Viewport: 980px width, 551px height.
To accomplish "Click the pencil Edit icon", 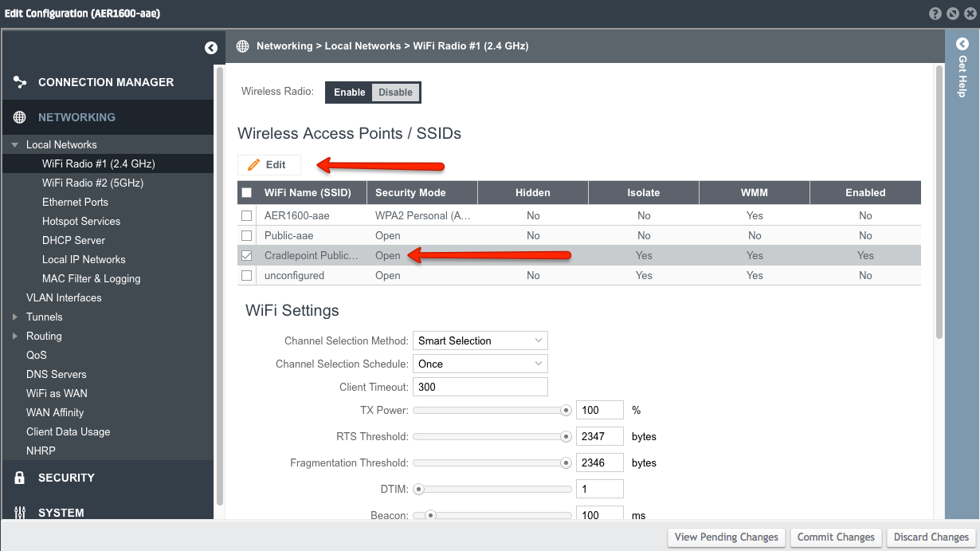I will coord(254,165).
